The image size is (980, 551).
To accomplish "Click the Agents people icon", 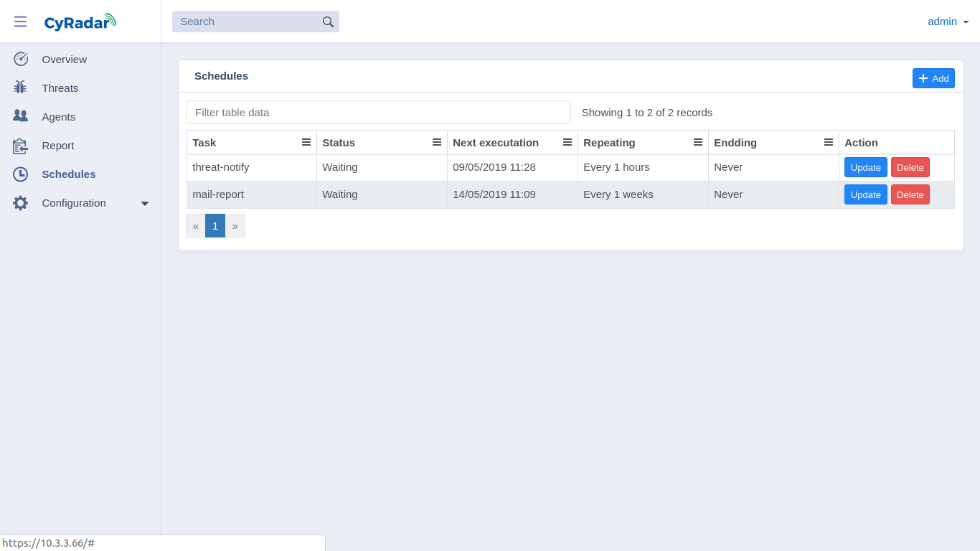I will point(20,116).
